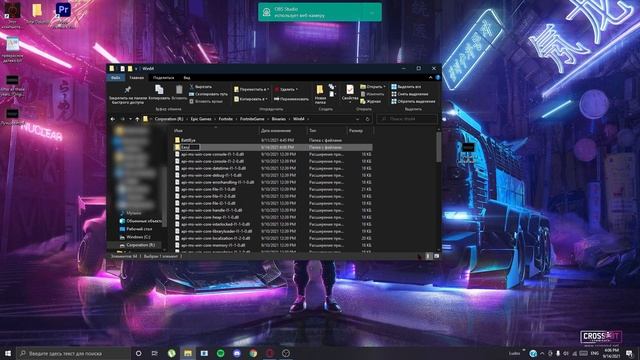Click Выделить все (Select all)
This screenshot has width=640, height=360.
(406, 87)
